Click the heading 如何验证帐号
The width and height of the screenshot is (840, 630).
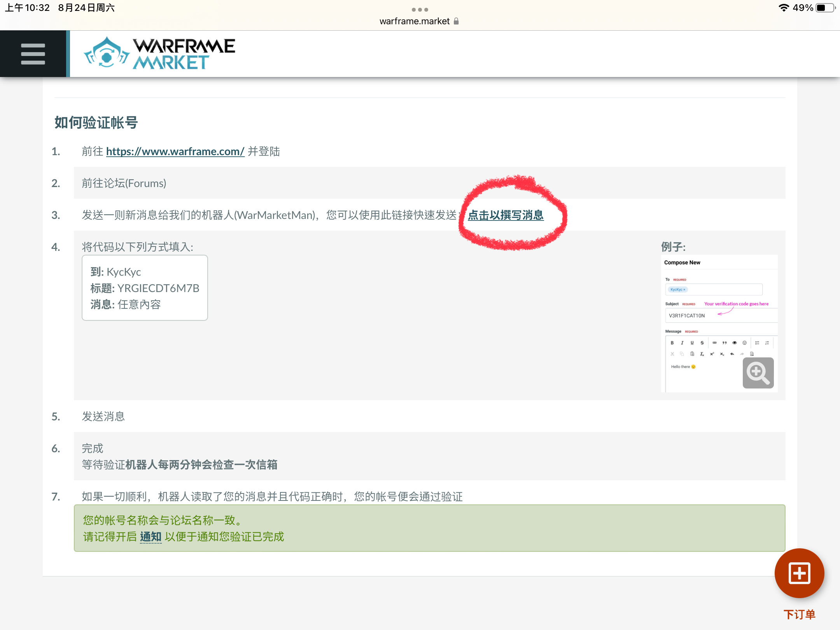coord(96,122)
